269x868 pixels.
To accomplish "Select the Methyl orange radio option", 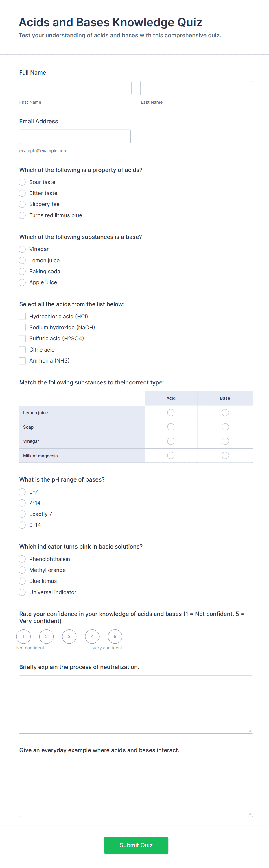I will tap(22, 570).
